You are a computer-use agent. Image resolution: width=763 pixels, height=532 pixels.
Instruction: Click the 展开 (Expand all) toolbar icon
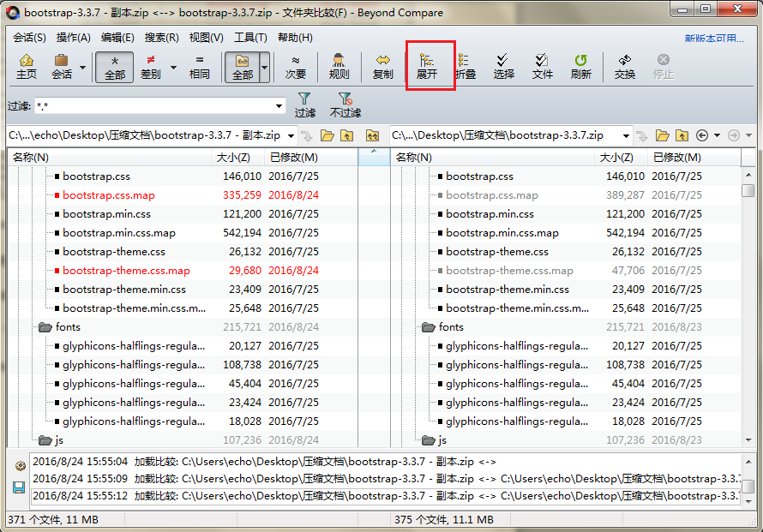[427, 66]
